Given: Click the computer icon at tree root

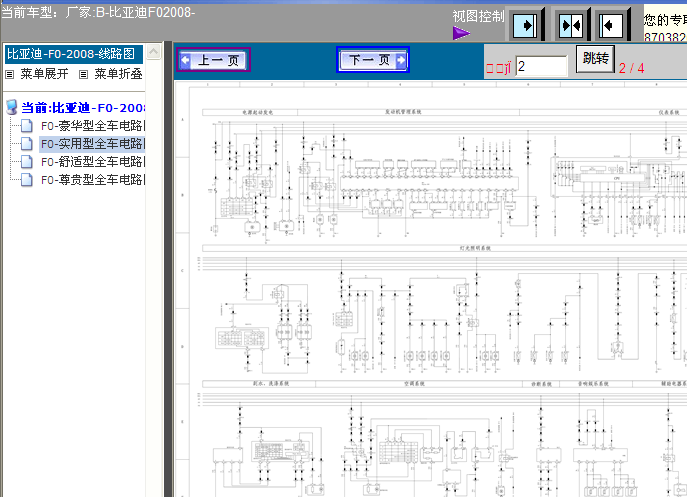Looking at the screenshot, I should 12,107.
